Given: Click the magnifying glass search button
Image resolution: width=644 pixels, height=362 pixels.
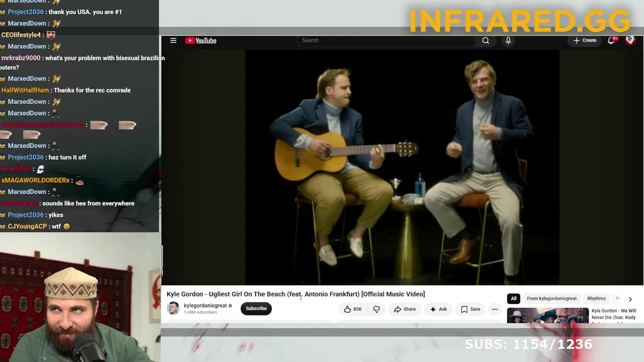Looking at the screenshot, I should (x=486, y=41).
